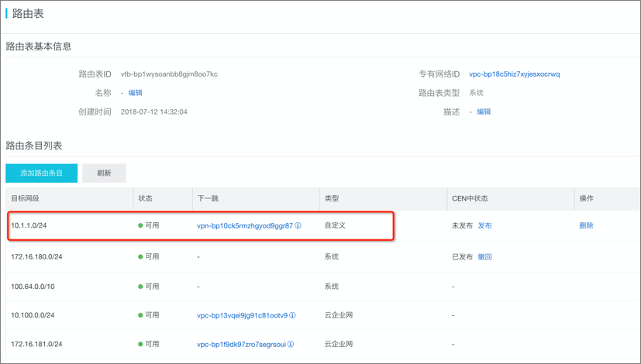Click the 下一跳 column header
The image size is (641, 364).
point(208,198)
